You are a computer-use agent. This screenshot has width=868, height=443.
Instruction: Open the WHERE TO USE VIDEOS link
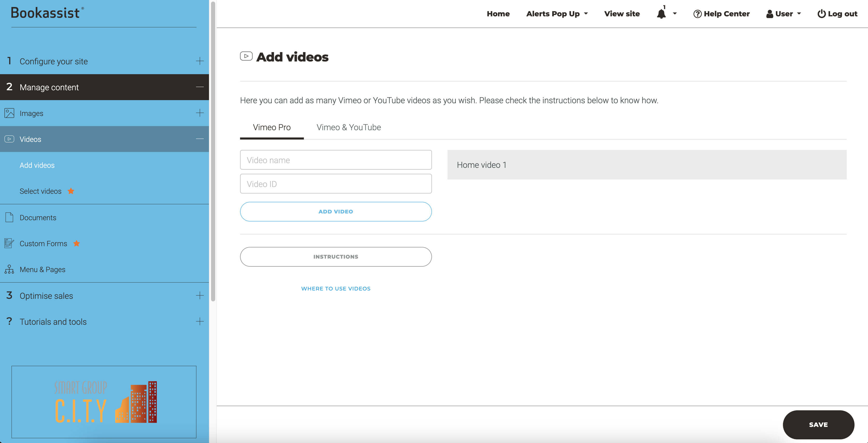coord(335,289)
